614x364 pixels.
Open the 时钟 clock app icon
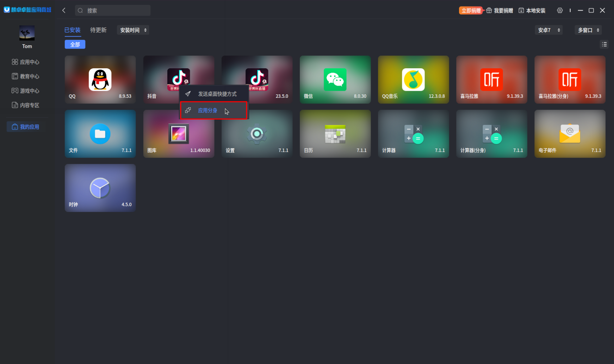pyautogui.click(x=100, y=188)
